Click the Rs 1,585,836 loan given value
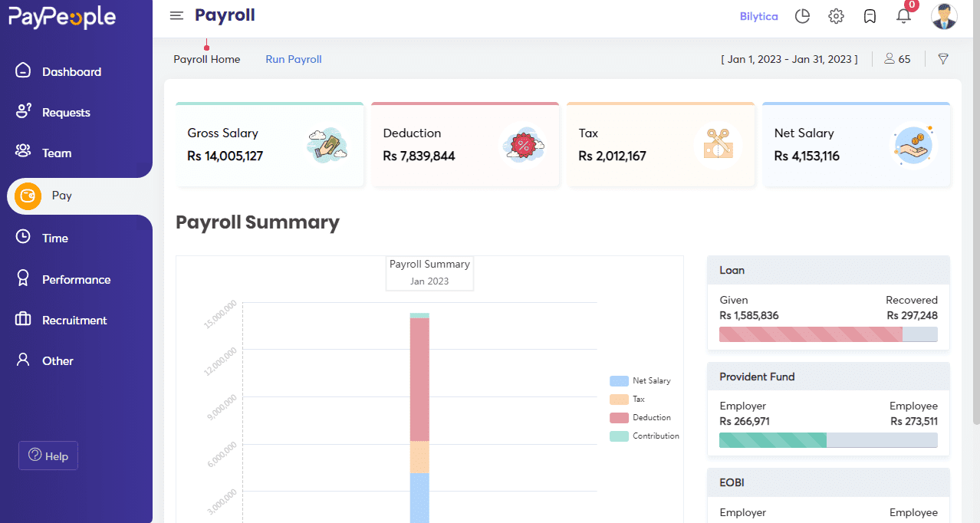This screenshot has width=980, height=523. pos(749,315)
